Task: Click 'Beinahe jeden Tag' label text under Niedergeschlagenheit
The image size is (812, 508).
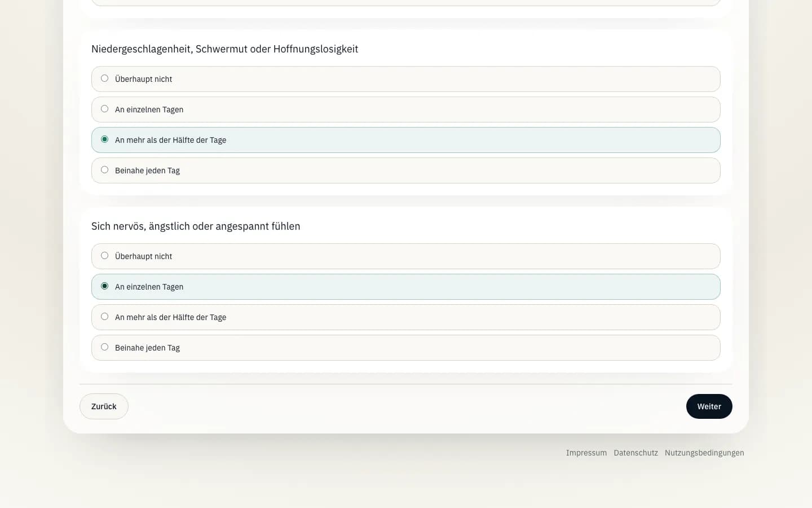Action: point(147,170)
